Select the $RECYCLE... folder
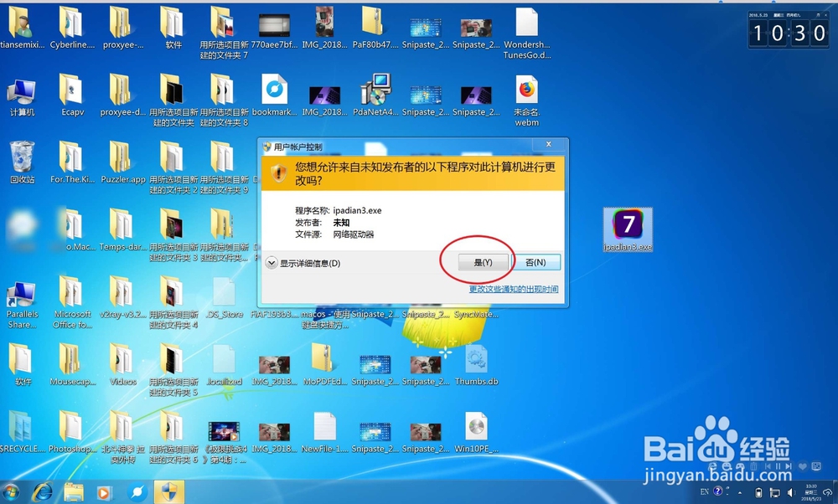 click(x=22, y=433)
